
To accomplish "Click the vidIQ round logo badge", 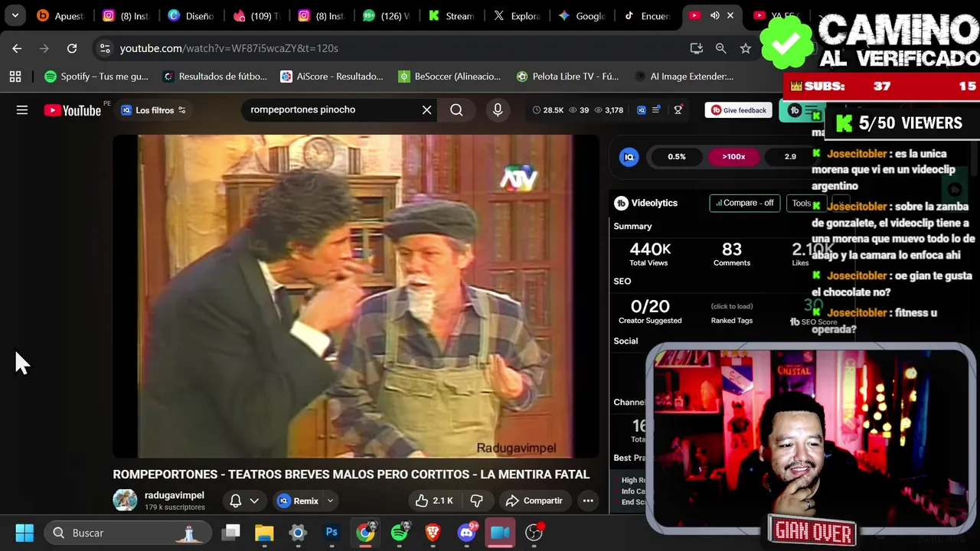I will 629,157.
